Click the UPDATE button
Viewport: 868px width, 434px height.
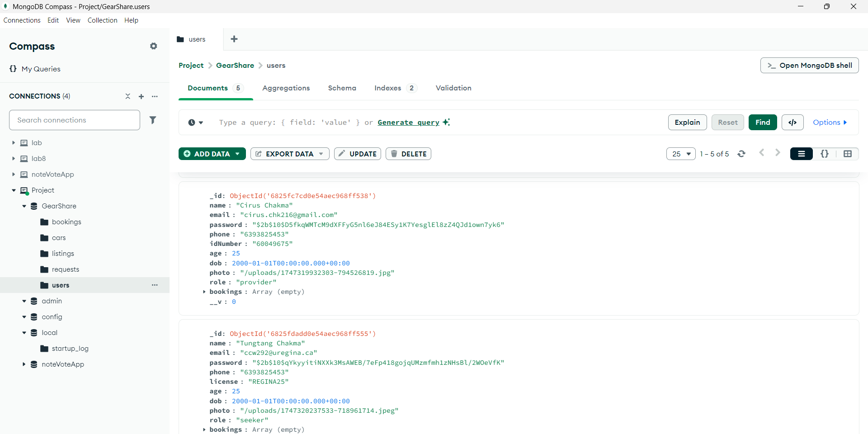[x=357, y=154]
